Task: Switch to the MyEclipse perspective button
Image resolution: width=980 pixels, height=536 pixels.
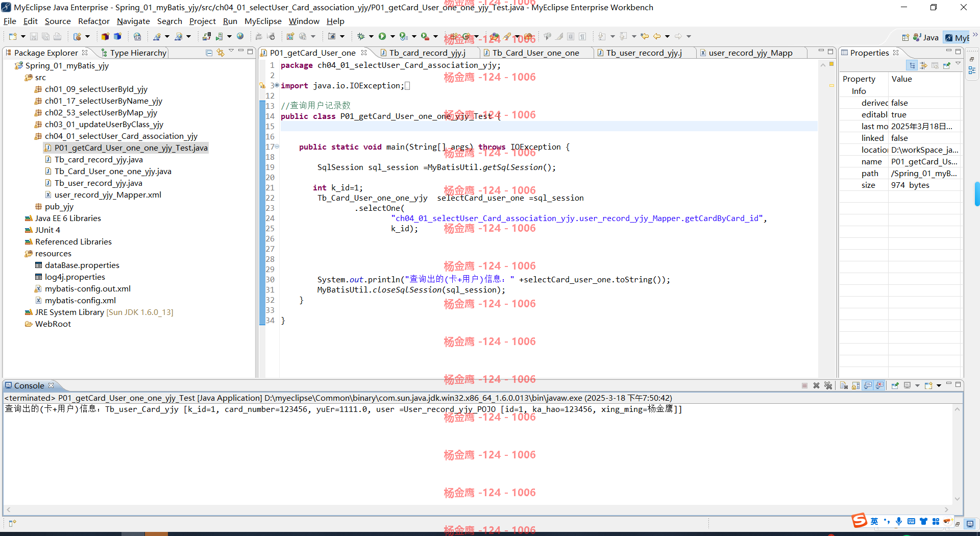Action: (x=957, y=37)
